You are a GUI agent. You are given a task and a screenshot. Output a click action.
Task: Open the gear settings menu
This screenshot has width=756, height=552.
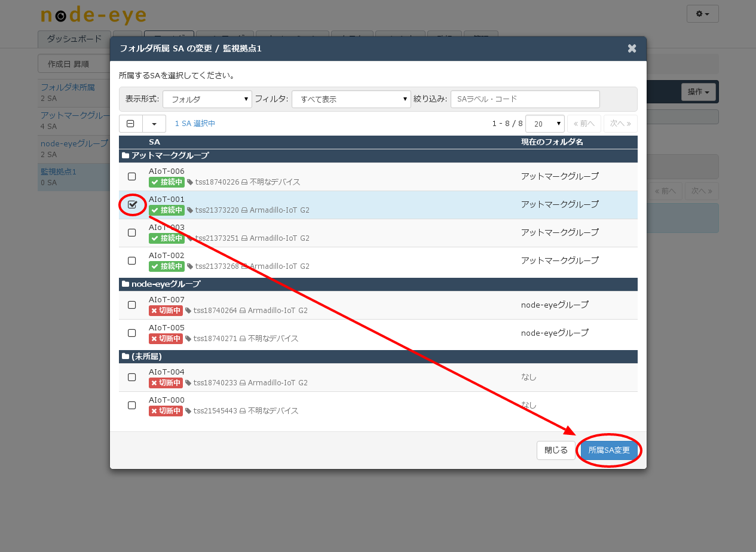tap(703, 14)
